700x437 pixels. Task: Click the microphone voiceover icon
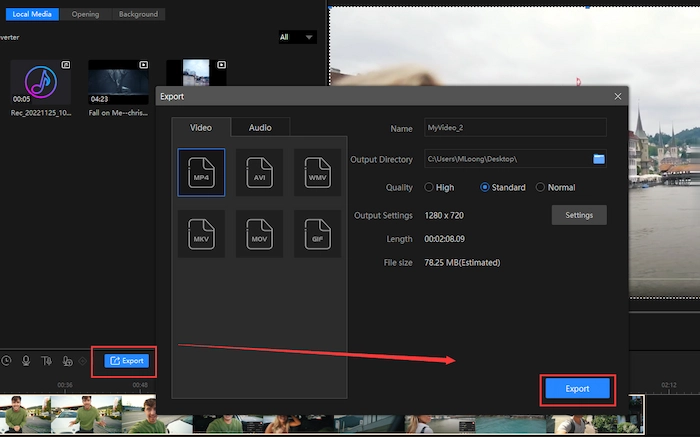coord(26,361)
